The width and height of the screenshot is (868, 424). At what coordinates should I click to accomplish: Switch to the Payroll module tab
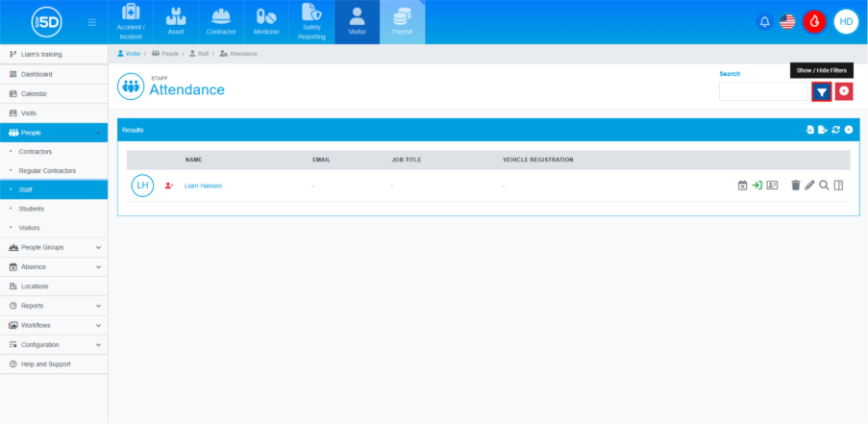[x=402, y=22]
